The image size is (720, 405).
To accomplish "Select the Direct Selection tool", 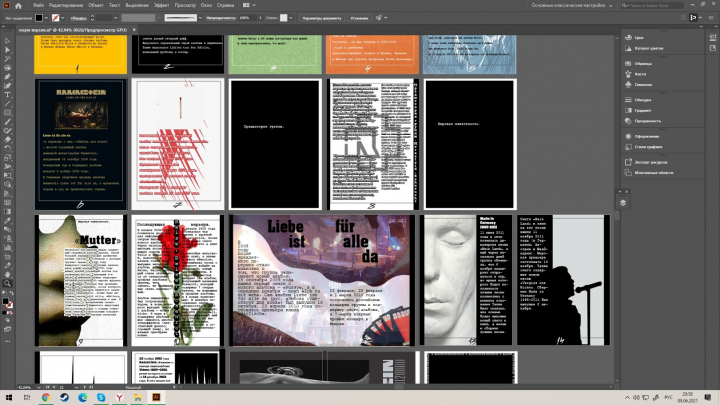I will pos(7,50).
